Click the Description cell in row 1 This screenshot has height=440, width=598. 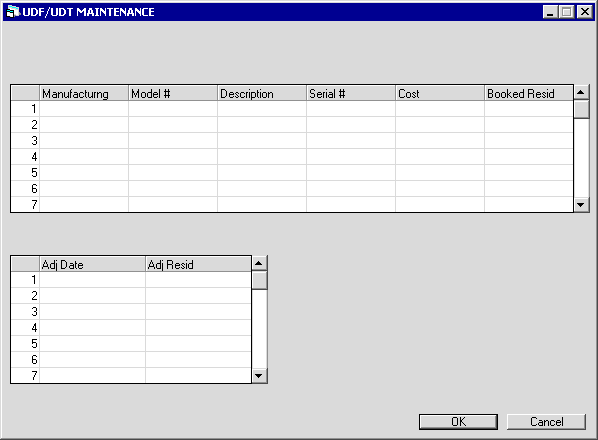tap(262, 109)
